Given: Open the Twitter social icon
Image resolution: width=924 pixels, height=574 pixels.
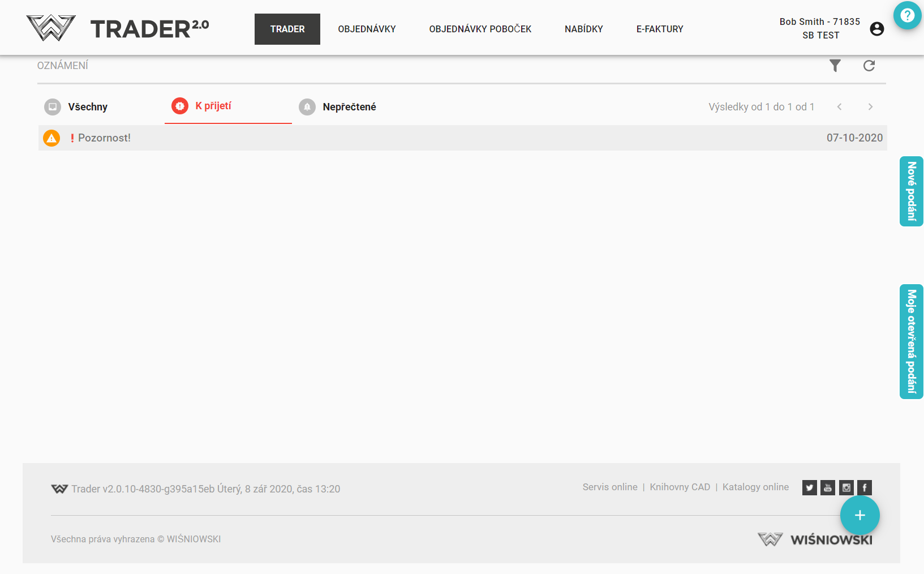Looking at the screenshot, I should tap(809, 487).
